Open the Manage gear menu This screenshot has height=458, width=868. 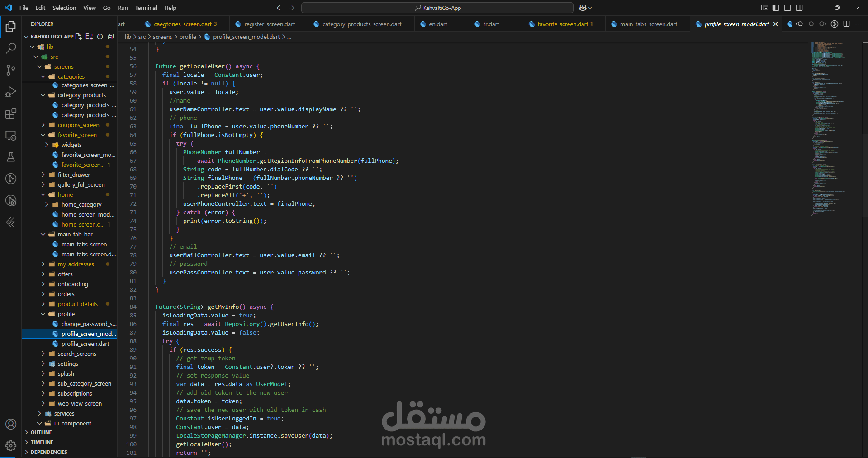pos(11,446)
